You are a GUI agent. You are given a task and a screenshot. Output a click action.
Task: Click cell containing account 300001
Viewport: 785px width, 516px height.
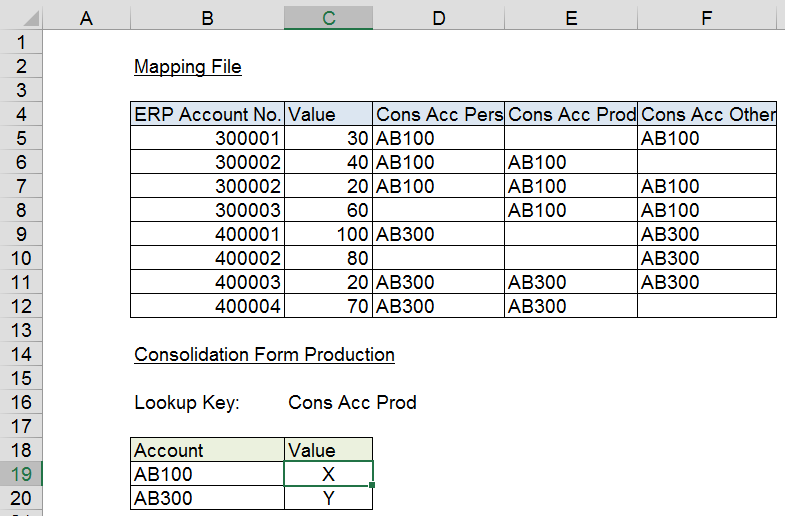click(207, 138)
